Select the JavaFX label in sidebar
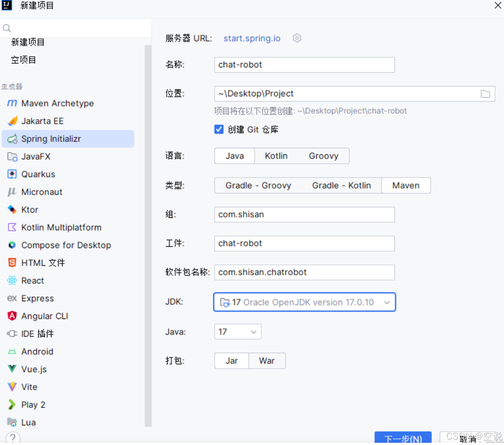The height and width of the screenshot is (445, 504). [x=35, y=157]
